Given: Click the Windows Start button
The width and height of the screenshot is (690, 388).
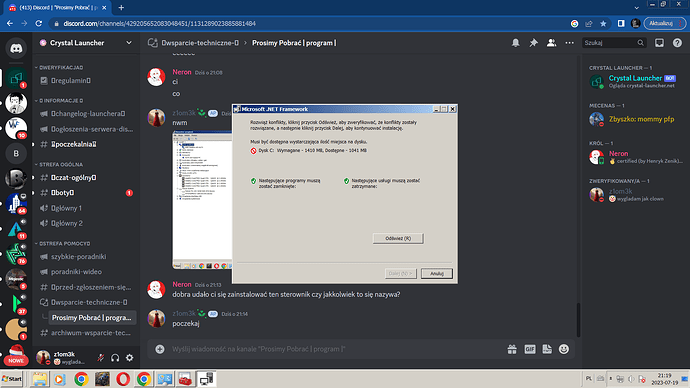Looking at the screenshot, I should [x=12, y=379].
